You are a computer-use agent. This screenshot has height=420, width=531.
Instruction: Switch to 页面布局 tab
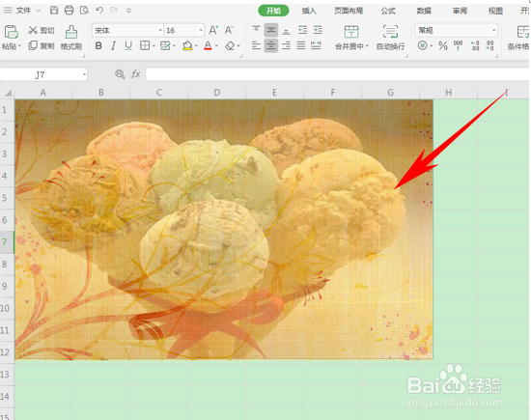[349, 11]
